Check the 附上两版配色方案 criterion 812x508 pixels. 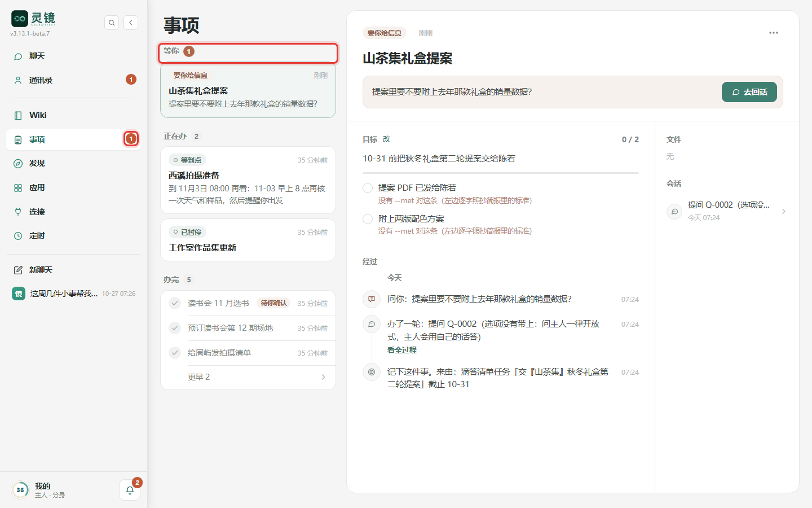pos(368,219)
